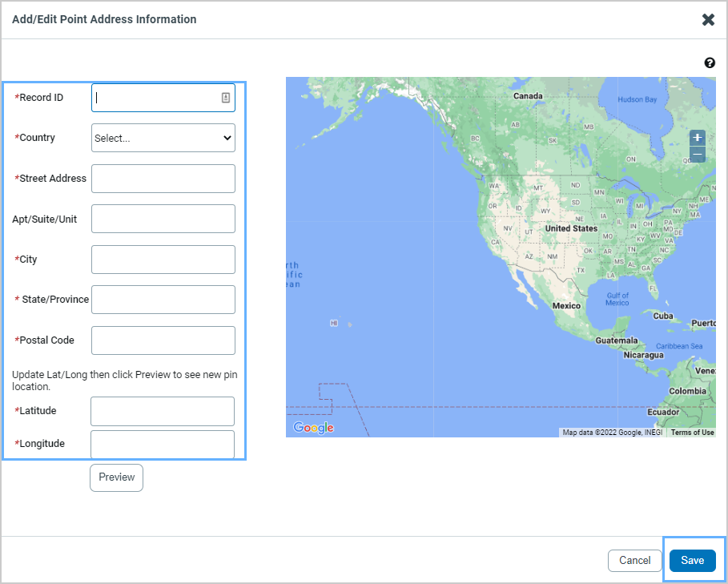Image resolution: width=728 pixels, height=584 pixels.
Task: Click Mexico label on the map
Action: tap(566, 306)
